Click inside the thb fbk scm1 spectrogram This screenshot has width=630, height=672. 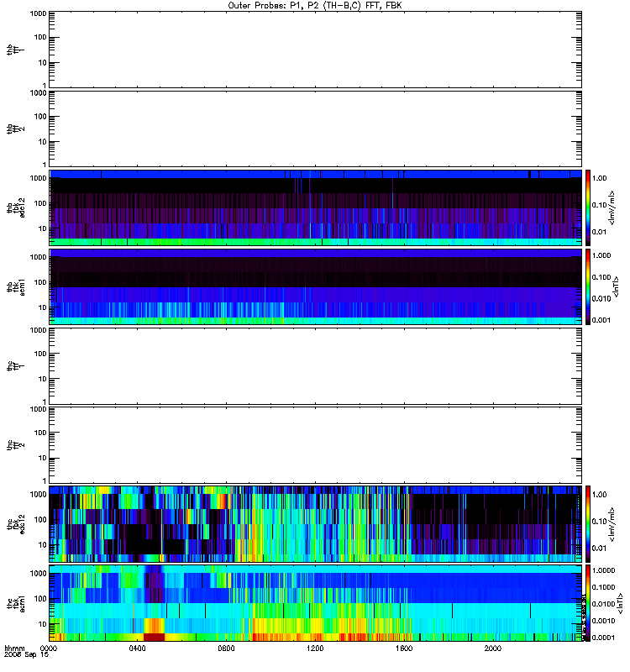point(315,286)
